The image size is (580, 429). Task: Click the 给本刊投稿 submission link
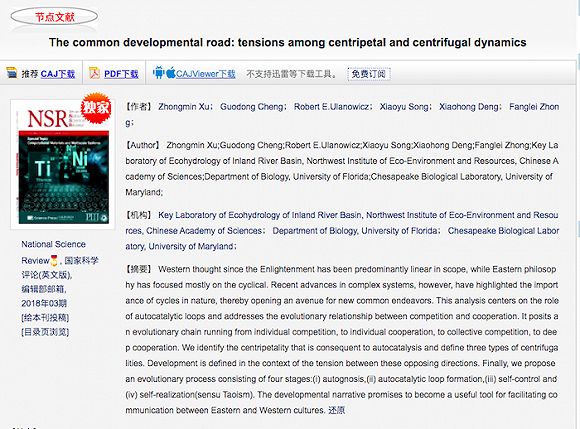pos(45,318)
